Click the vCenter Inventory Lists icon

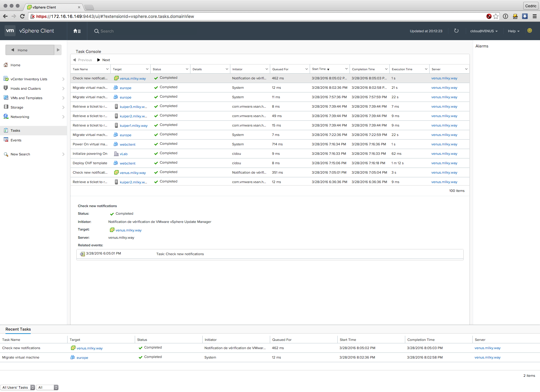click(6, 79)
